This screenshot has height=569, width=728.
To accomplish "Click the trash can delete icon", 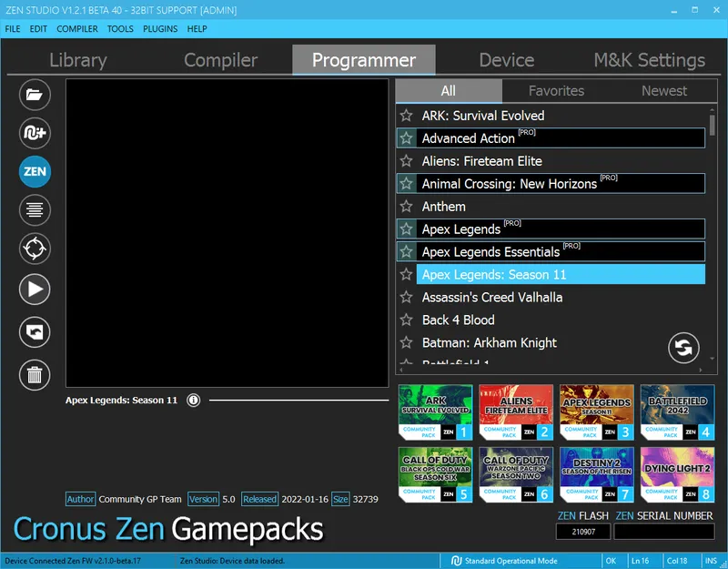I will pyautogui.click(x=35, y=373).
